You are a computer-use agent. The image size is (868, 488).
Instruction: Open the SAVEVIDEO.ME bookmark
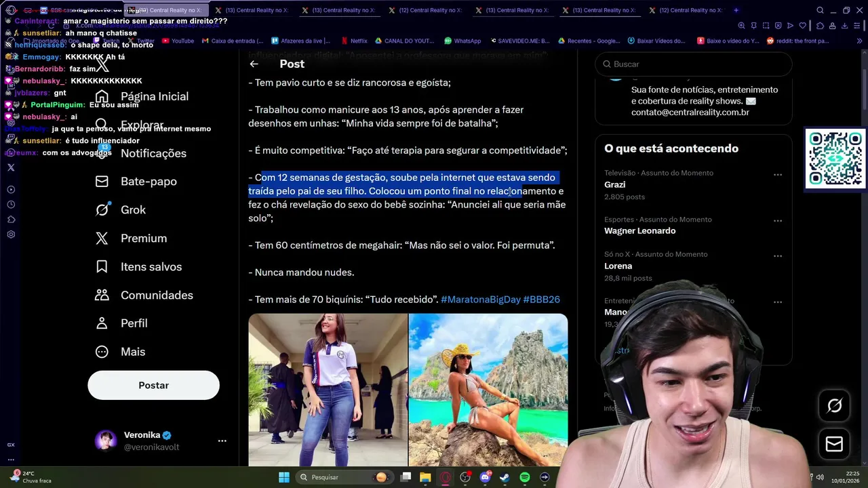click(x=519, y=41)
